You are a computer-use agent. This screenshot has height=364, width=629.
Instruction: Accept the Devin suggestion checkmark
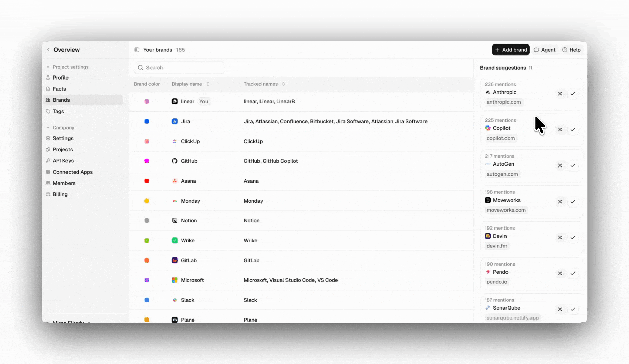pos(573,238)
